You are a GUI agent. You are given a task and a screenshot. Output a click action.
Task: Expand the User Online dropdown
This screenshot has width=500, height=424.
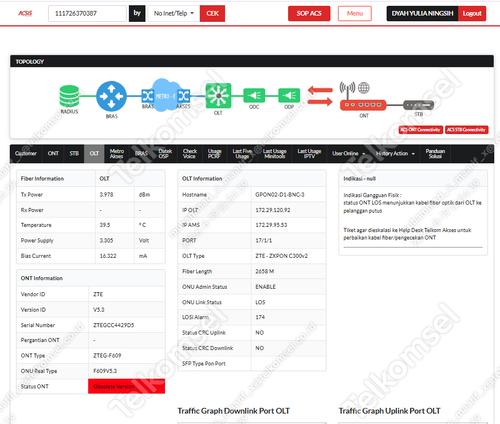349,153
